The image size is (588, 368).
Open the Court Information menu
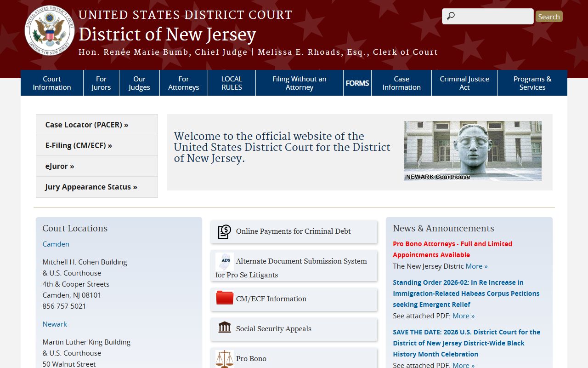pyautogui.click(x=52, y=83)
